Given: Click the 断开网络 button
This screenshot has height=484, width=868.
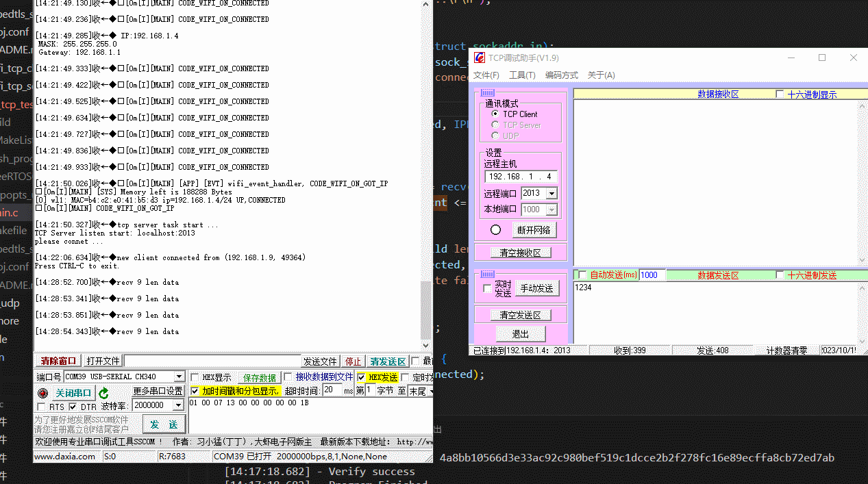Looking at the screenshot, I should click(533, 230).
